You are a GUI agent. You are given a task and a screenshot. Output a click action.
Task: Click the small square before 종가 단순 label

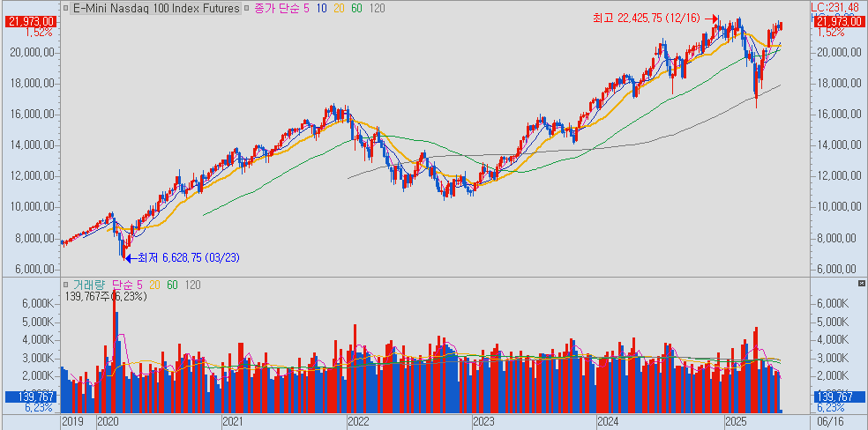246,8
